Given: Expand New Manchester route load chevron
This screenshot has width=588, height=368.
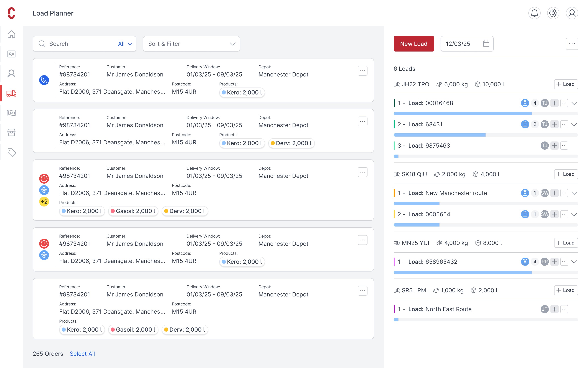Looking at the screenshot, I should point(574,193).
